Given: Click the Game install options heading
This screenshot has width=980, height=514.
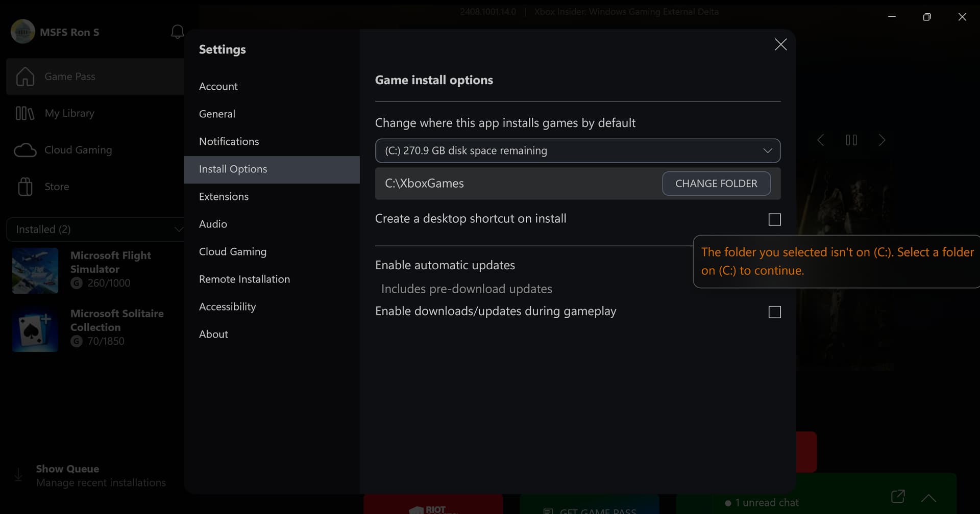Looking at the screenshot, I should point(434,80).
